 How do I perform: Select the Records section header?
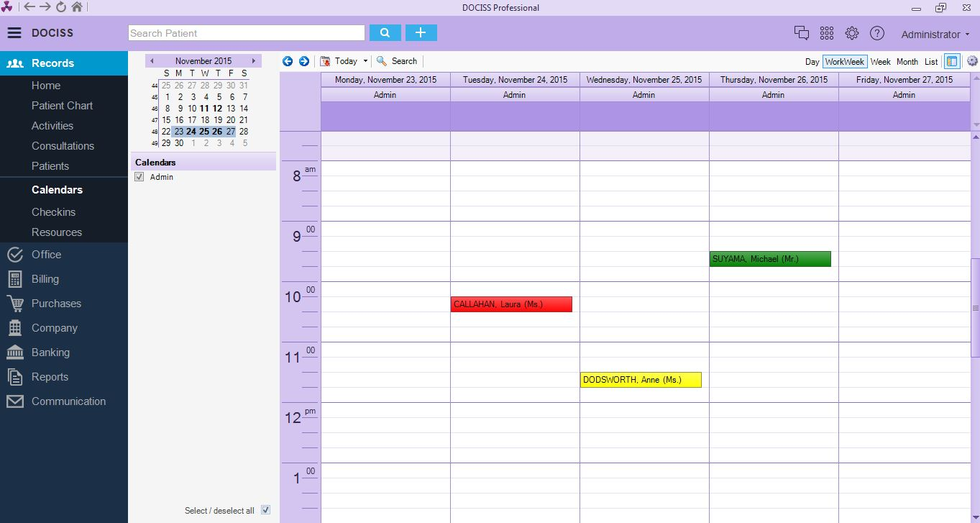pyautogui.click(x=64, y=63)
